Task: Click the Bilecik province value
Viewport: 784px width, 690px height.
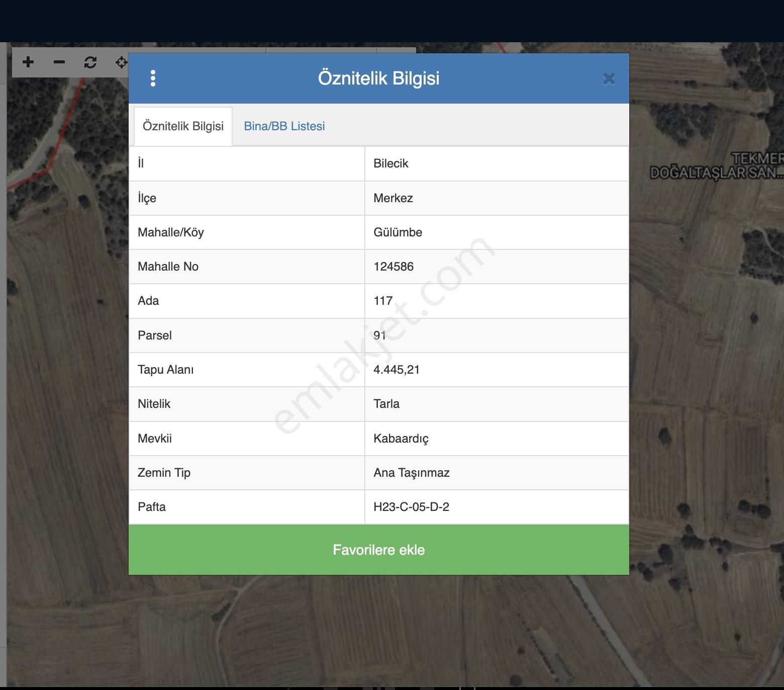Action: 390,163
